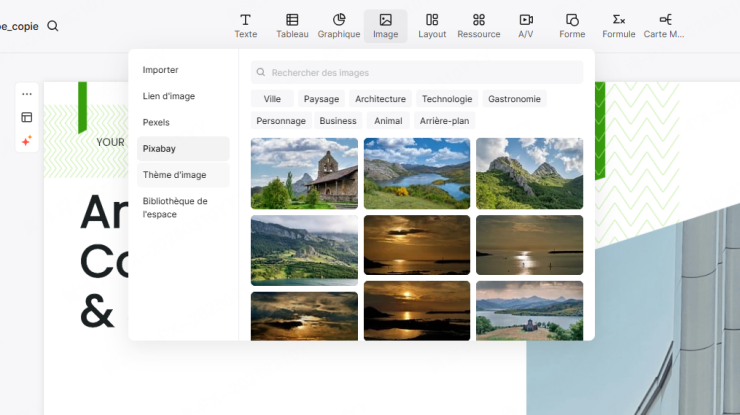
Task: Filter images by Architecture category
Action: coord(380,99)
